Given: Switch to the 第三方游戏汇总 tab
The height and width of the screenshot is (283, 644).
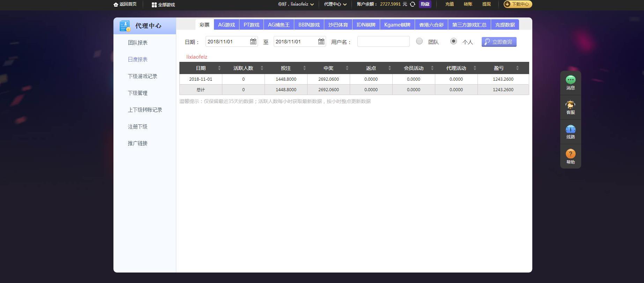Looking at the screenshot, I should coord(469,25).
